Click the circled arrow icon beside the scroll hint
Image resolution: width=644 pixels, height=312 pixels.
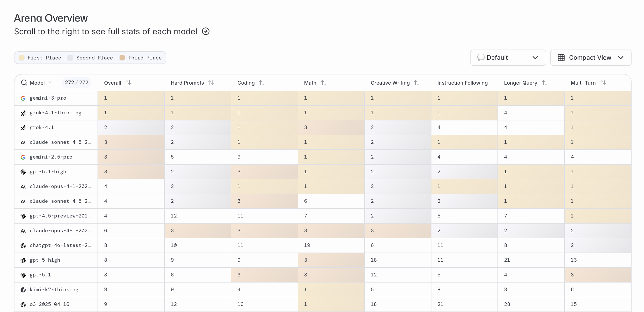[206, 31]
